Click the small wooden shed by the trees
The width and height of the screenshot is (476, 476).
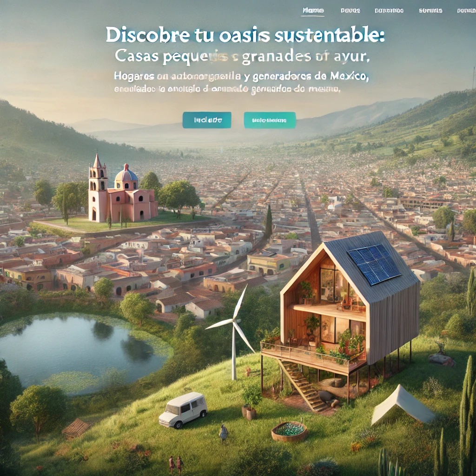(76, 428)
